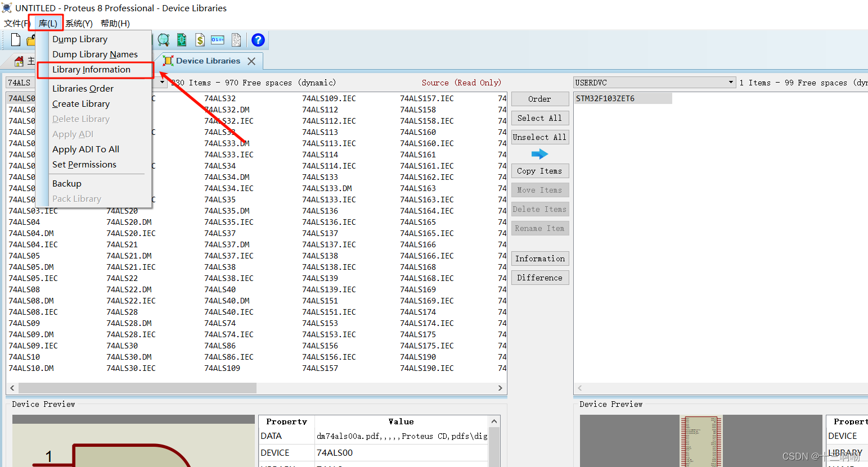868x467 pixels.
Task: Click the home page house tab icon
Action: tap(19, 61)
